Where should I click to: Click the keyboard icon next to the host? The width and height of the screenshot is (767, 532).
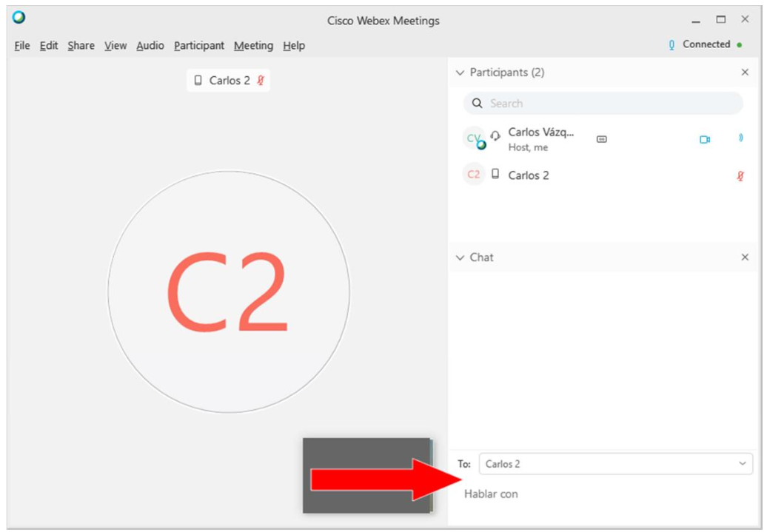coord(601,139)
